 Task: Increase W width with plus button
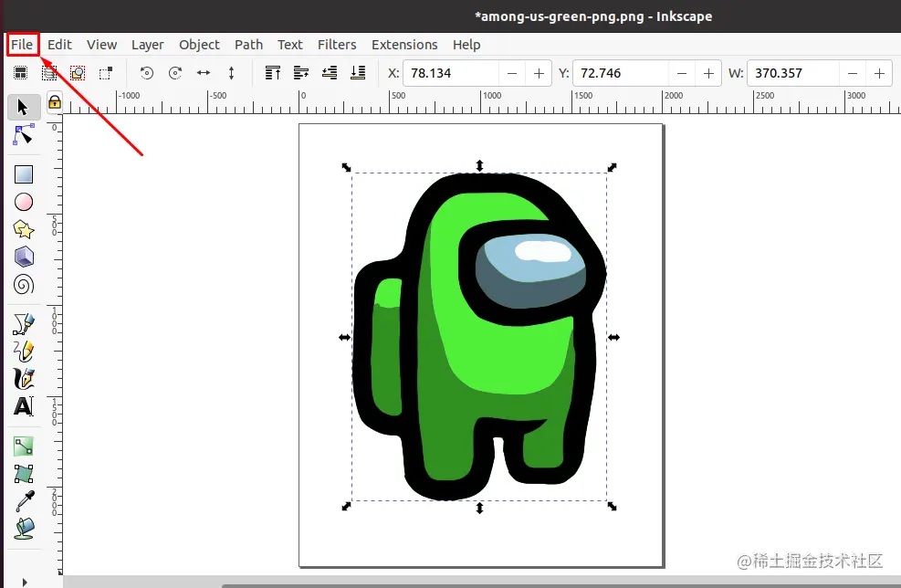pyautogui.click(x=879, y=73)
